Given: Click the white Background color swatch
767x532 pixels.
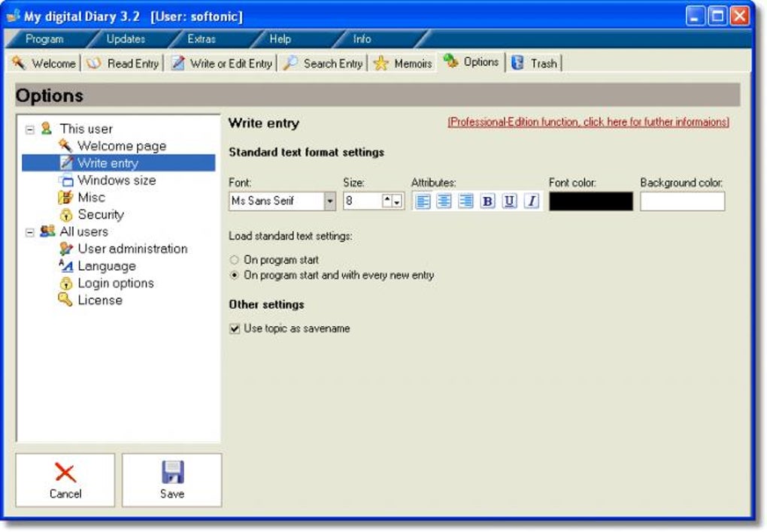Looking at the screenshot, I should pyautogui.click(x=682, y=201).
